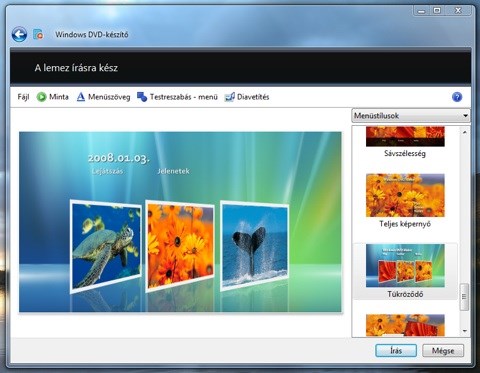Select the Sávszélesség menu style thumbnail
The width and height of the screenshot is (480, 373).
click(405, 136)
